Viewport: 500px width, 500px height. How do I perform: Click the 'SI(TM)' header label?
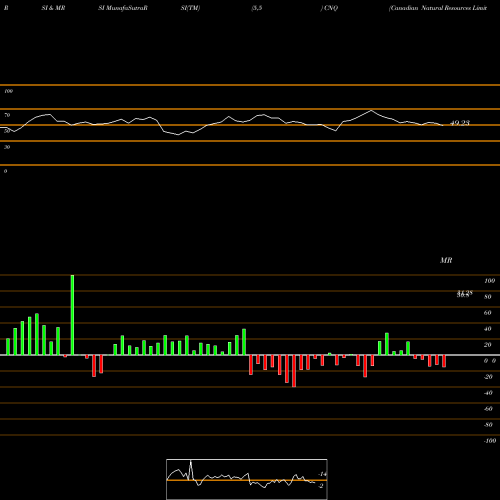[x=190, y=8]
